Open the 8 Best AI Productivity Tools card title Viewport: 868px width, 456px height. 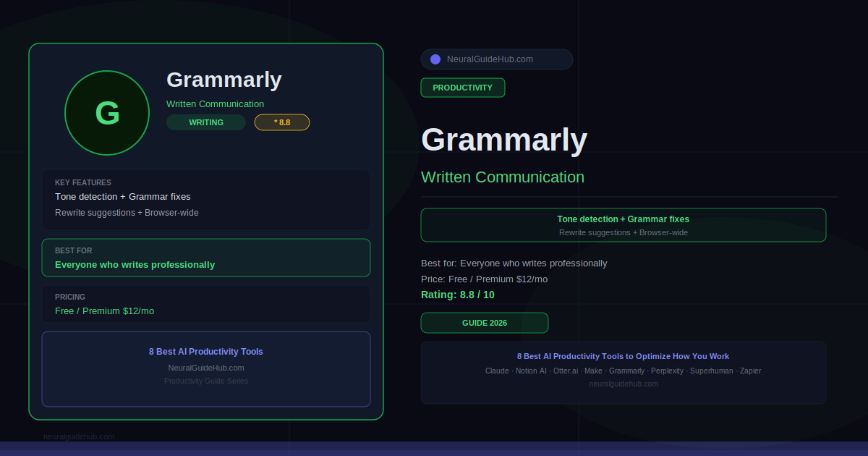pyautogui.click(x=206, y=352)
